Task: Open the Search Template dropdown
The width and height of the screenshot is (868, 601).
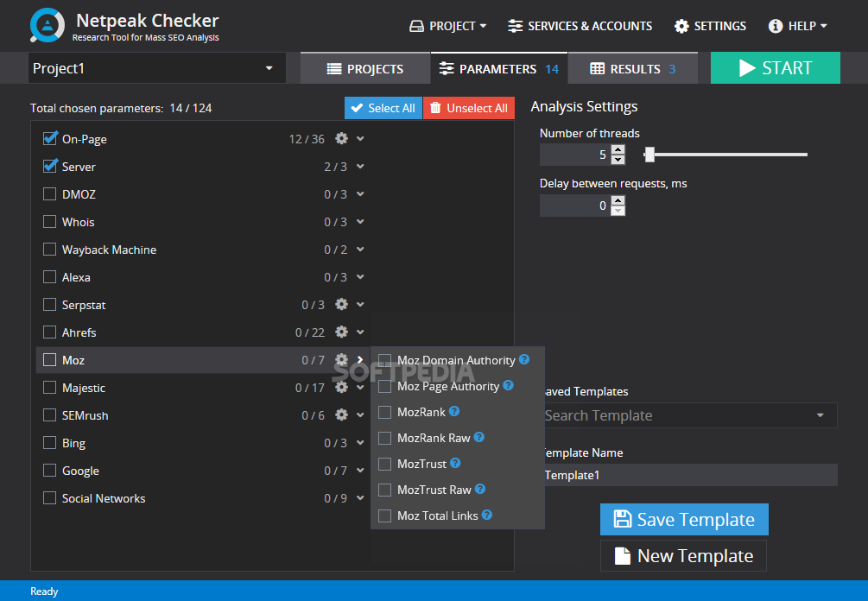Action: tap(690, 415)
